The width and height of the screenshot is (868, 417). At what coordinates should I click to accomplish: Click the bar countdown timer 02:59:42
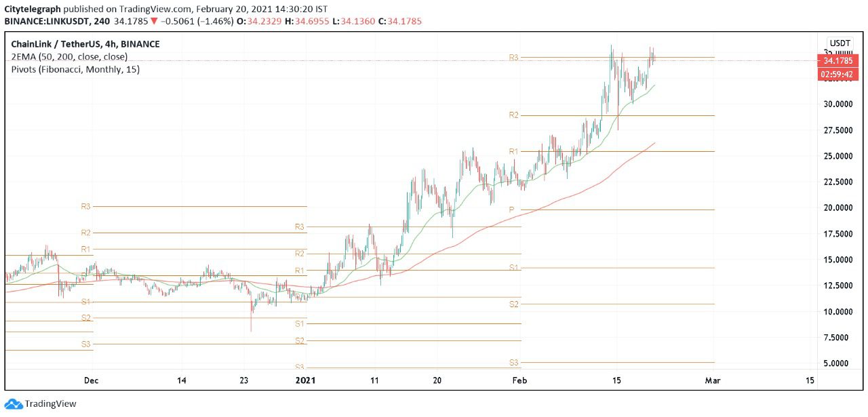839,73
